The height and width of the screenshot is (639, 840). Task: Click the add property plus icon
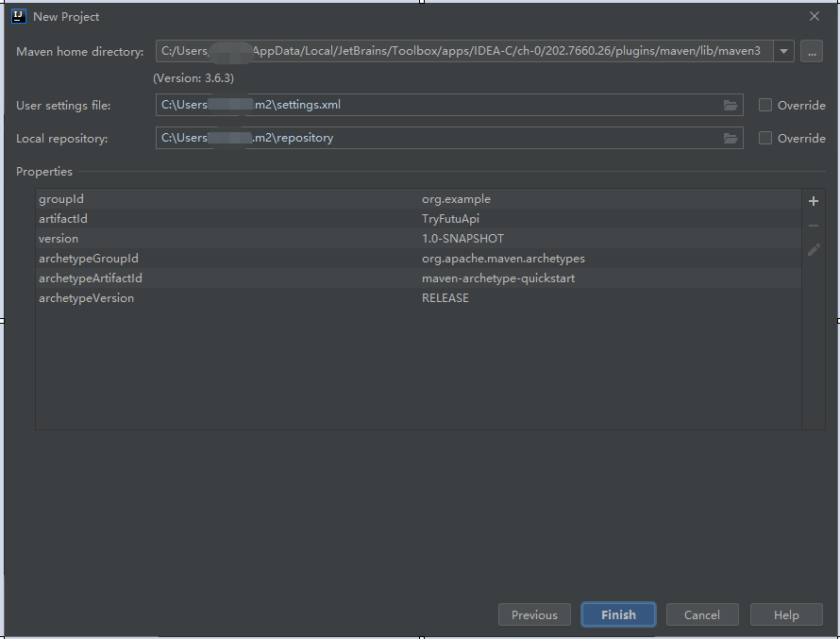(814, 201)
